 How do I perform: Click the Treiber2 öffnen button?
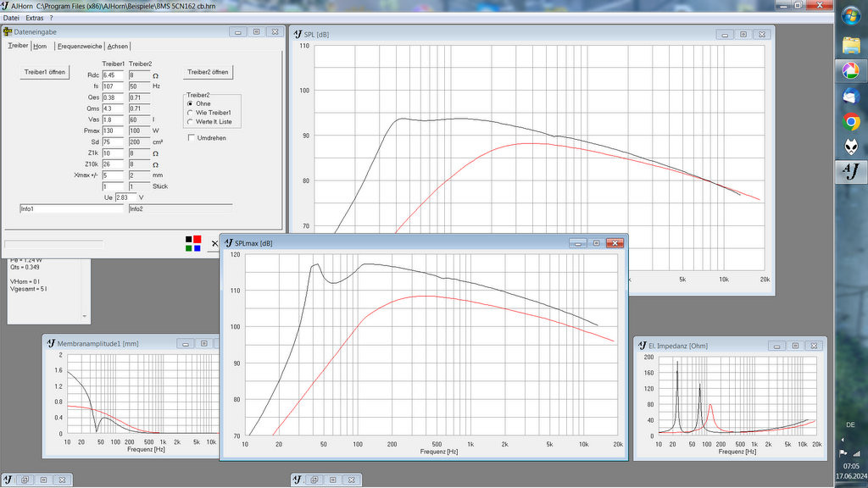[208, 72]
